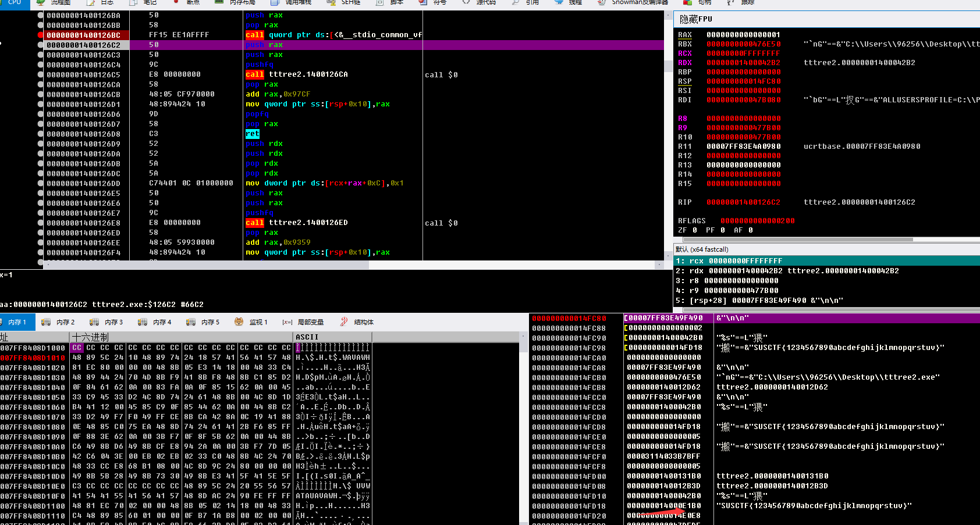This screenshot has height=525, width=980.
Task: Click the R11 register value 00007FF83E4A0980
Action: (x=744, y=147)
